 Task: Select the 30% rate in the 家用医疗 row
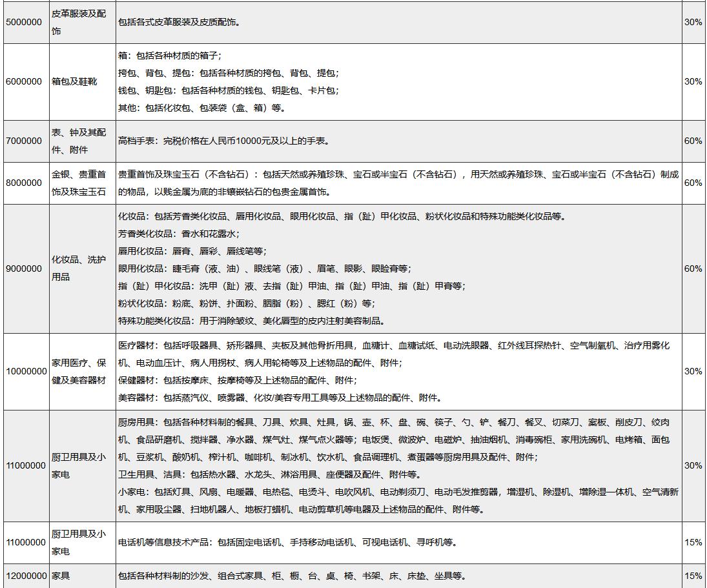pyautogui.click(x=693, y=371)
